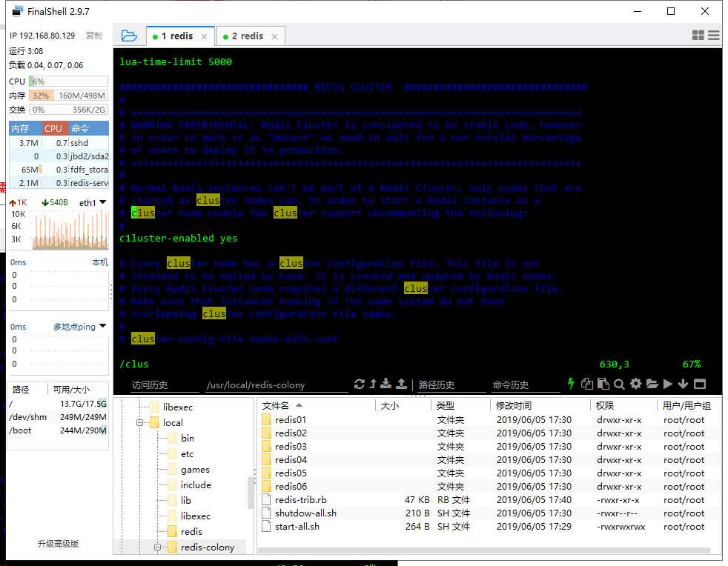Click the play/run icon in terminal toolbar
Image resolution: width=728 pixels, height=566 pixels.
click(x=668, y=384)
